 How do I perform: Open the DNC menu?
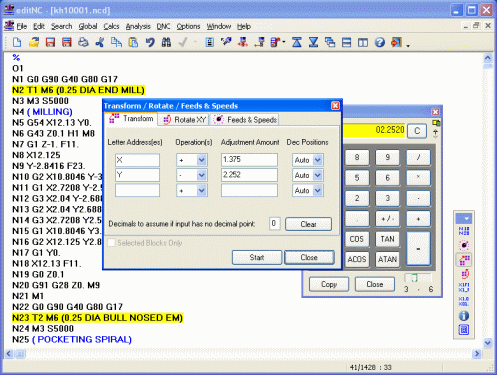tap(163, 26)
